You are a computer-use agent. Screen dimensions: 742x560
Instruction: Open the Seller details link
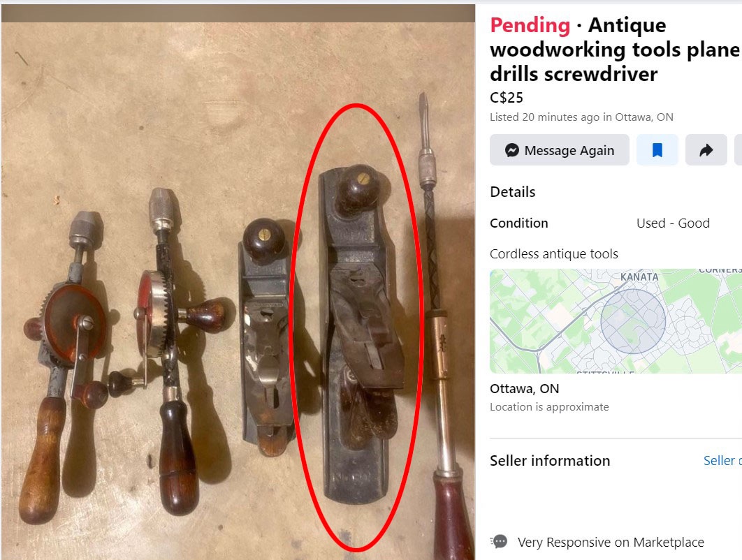tap(722, 460)
